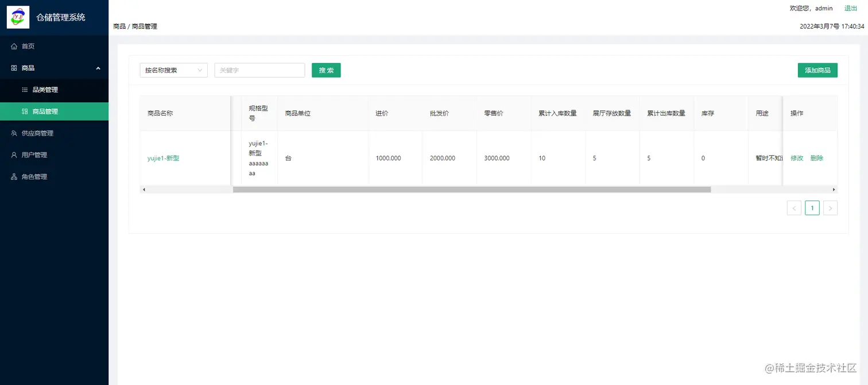Viewport: 868px width, 385px height.
Task: Open 角色管理 in the sidebar
Action: 54,177
